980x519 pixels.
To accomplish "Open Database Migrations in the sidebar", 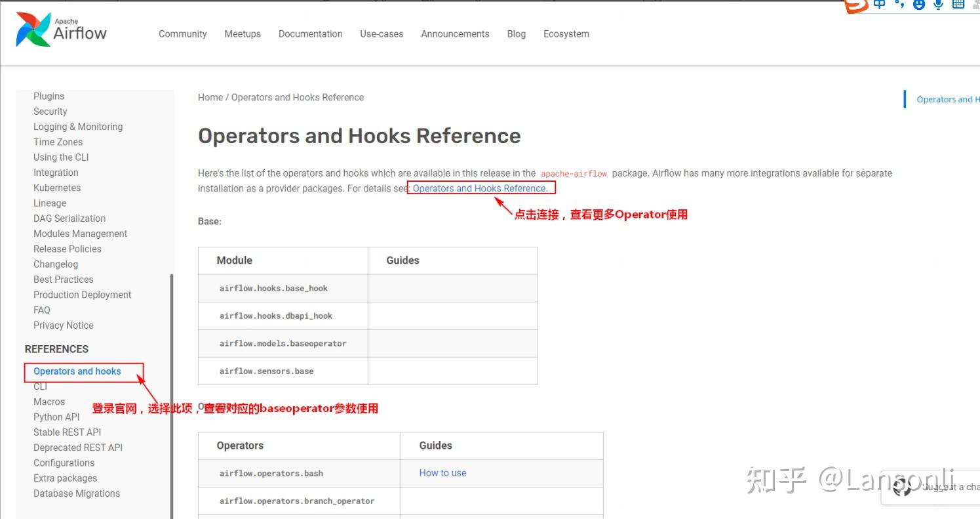I will coord(77,493).
